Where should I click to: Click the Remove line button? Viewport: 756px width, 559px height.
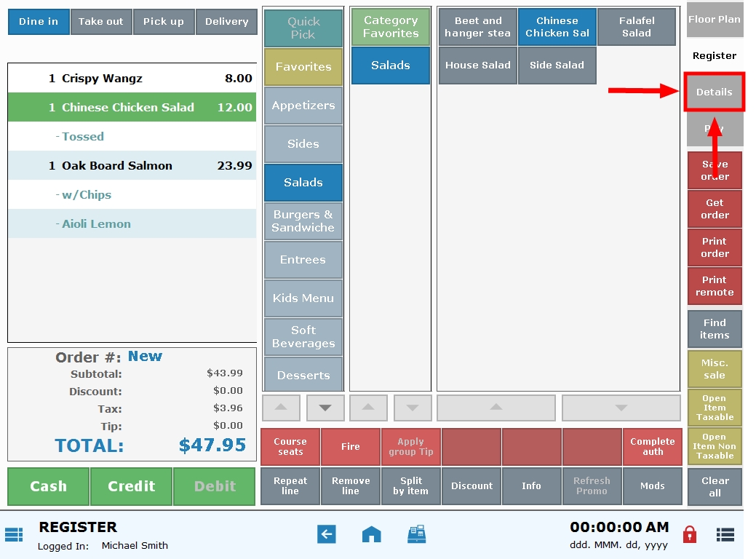coord(351,485)
